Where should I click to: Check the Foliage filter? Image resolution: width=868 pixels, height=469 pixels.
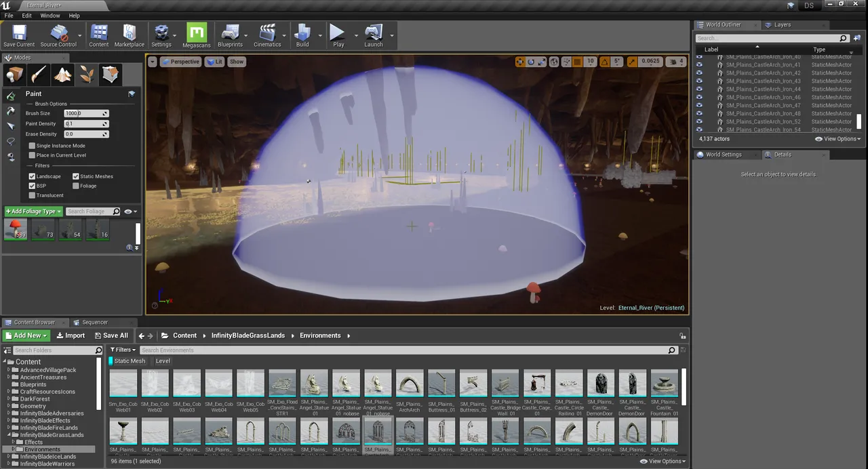pyautogui.click(x=76, y=186)
